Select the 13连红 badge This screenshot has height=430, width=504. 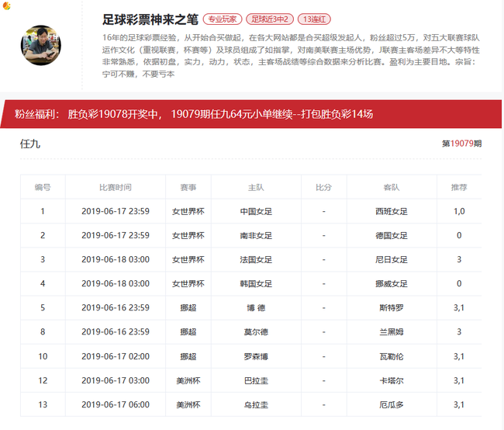[x=314, y=19]
